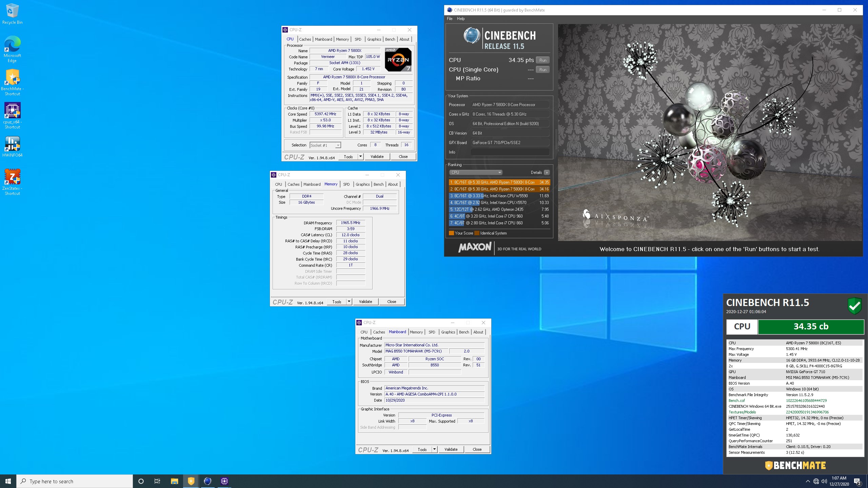
Task: Open Task View on the taskbar
Action: (157, 481)
